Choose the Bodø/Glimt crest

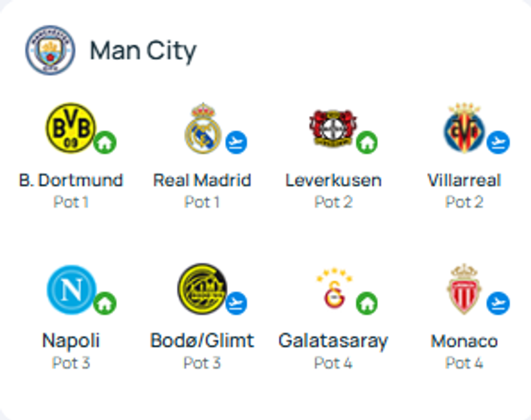point(202,289)
